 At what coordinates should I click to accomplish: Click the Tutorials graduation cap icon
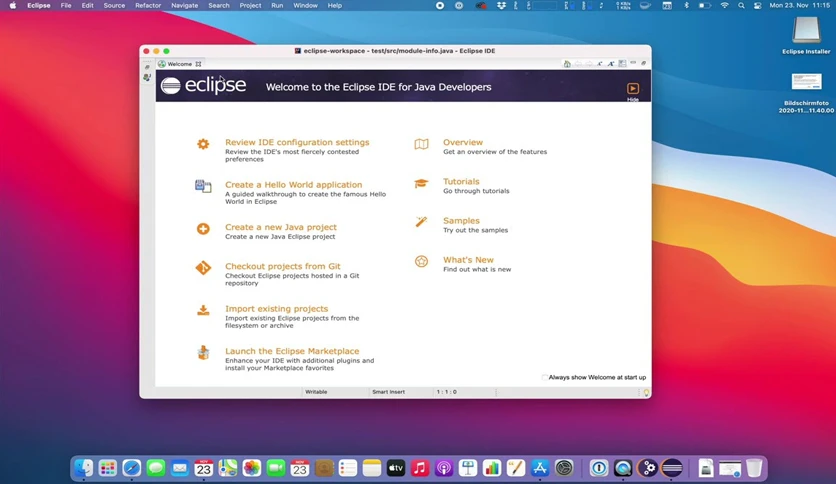tap(421, 183)
